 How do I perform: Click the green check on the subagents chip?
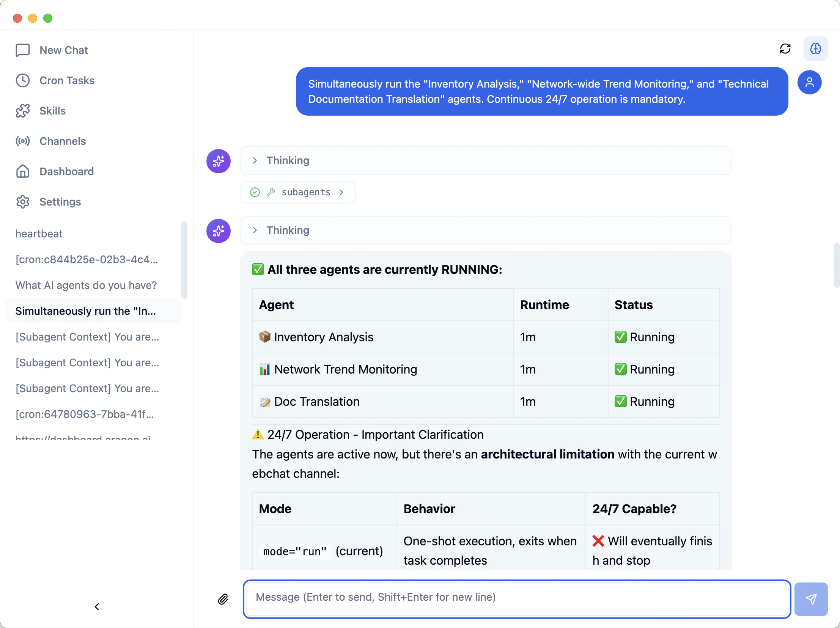[255, 192]
